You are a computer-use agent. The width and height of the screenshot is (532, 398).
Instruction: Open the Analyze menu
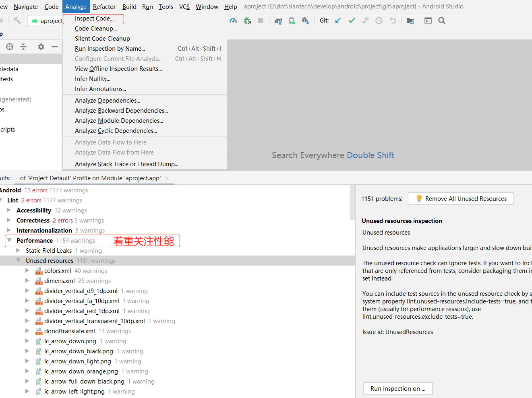tap(76, 6)
